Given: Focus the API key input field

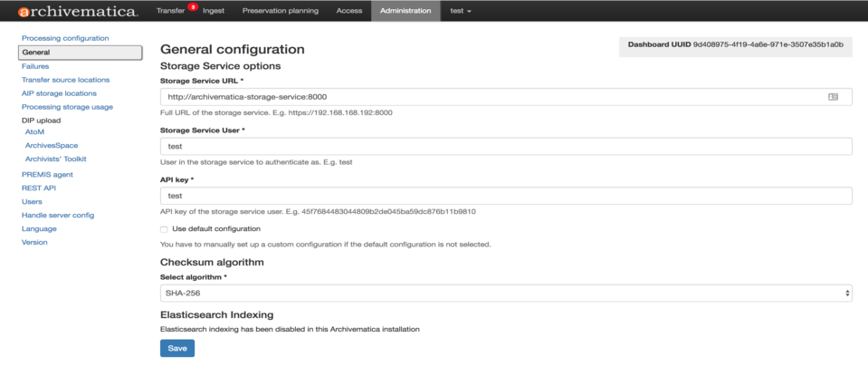Looking at the screenshot, I should [505, 196].
